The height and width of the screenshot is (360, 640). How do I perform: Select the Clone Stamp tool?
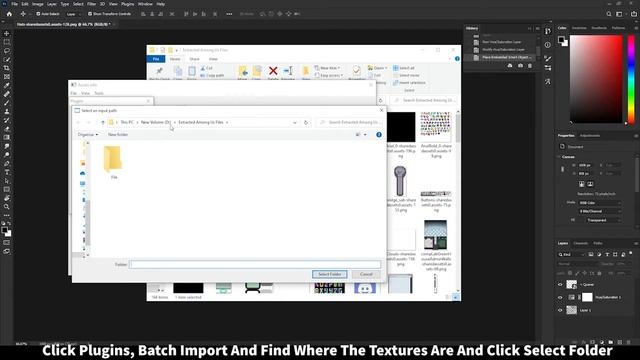pyautogui.click(x=7, y=111)
